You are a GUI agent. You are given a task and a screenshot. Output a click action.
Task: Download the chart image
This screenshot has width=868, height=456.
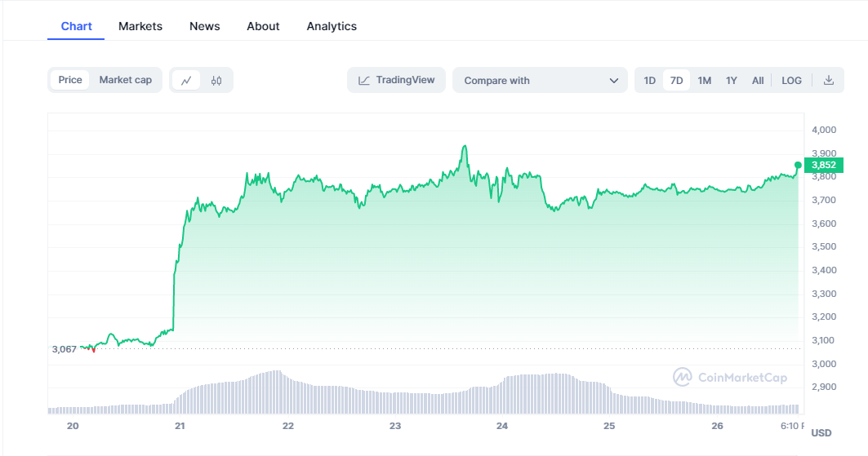tap(829, 80)
